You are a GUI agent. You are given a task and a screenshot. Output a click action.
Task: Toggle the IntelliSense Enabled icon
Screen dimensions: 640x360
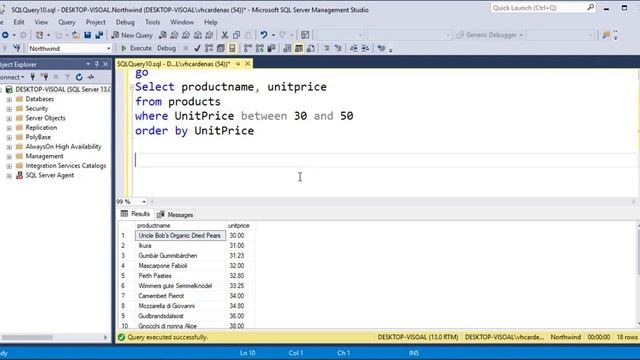click(232, 48)
